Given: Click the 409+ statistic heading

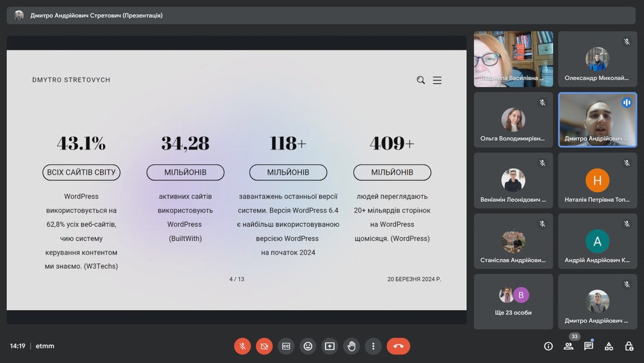Looking at the screenshot, I should 392,143.
